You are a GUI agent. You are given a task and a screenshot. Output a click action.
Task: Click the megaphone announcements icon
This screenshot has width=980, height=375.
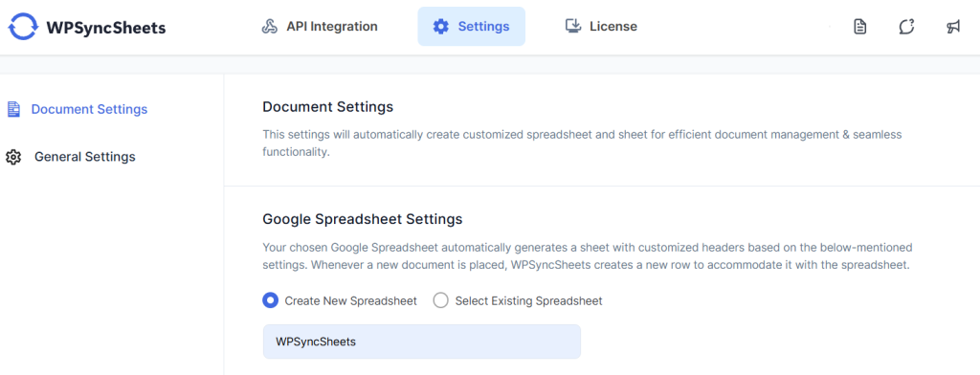coord(952,27)
